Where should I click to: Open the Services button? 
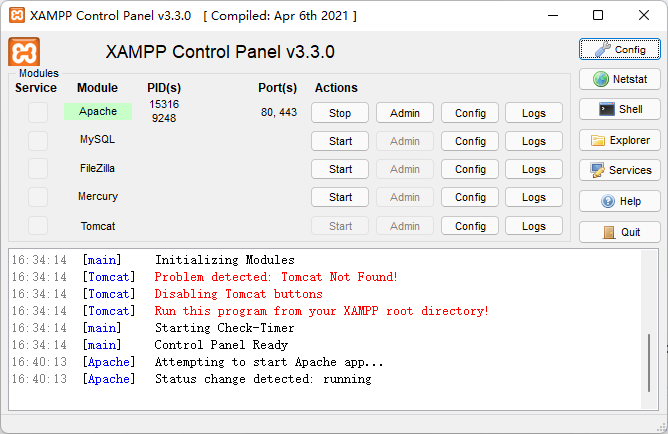(x=619, y=170)
